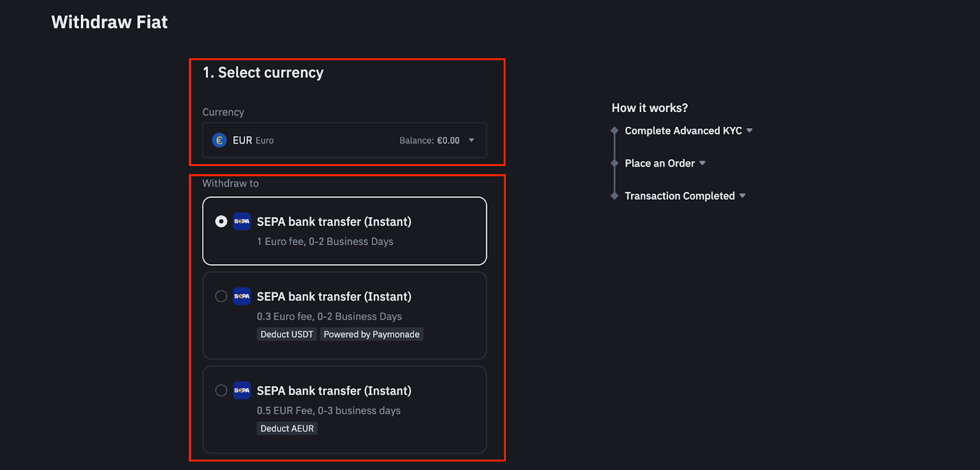The image size is (980, 470).
Task: Click diamond bullet beside Complete Advanced KYC
Action: point(614,131)
